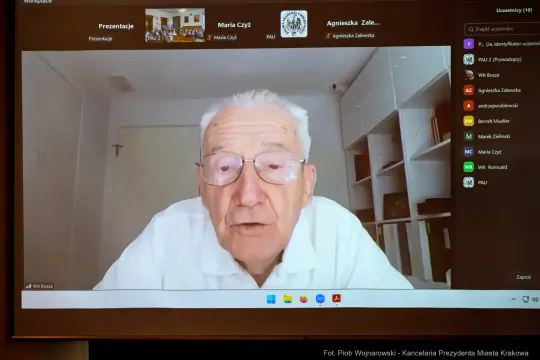Click the Uczestnicy panel header
The image size is (540, 360).
click(x=514, y=10)
